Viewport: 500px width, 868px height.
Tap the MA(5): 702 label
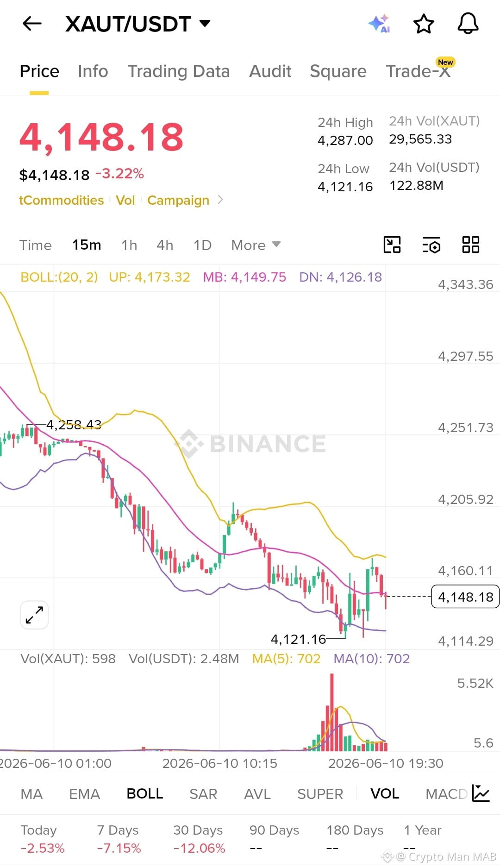coord(286,659)
